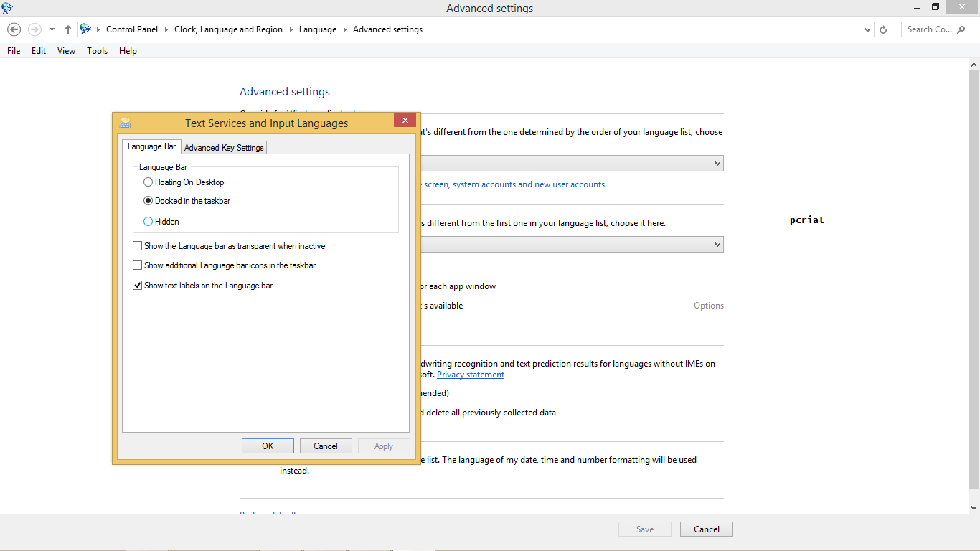The image size is (980, 551).
Task: Click the Back navigation arrow
Action: tap(14, 29)
